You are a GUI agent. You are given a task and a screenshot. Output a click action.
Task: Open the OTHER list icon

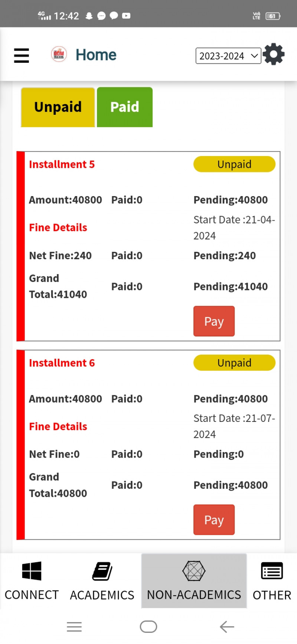tap(272, 571)
